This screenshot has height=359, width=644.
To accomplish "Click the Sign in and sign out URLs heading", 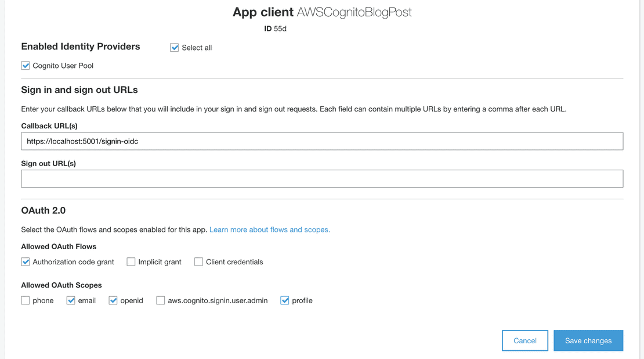I will (x=79, y=89).
